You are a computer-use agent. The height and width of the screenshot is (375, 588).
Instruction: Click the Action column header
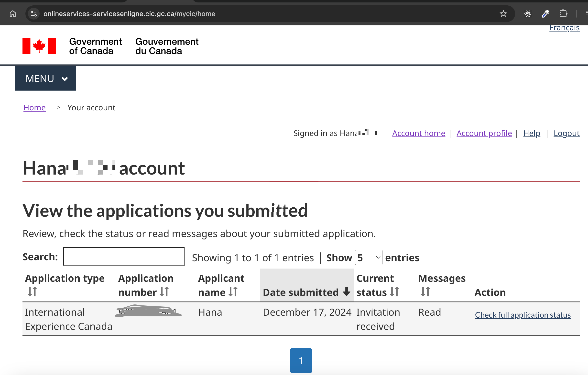click(x=490, y=292)
